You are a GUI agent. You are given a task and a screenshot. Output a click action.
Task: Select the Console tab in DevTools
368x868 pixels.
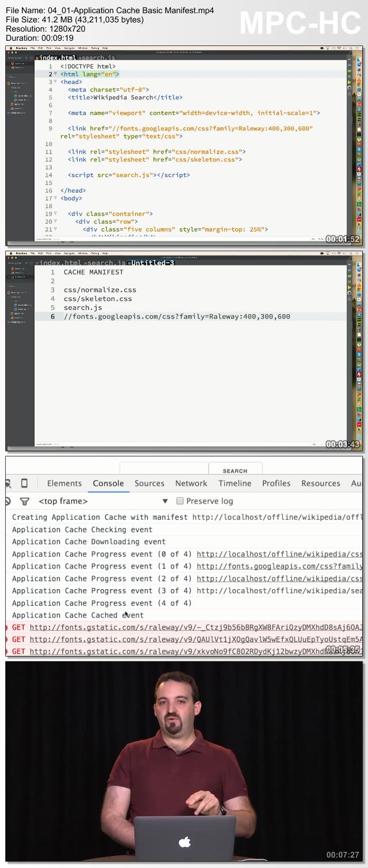tap(109, 483)
